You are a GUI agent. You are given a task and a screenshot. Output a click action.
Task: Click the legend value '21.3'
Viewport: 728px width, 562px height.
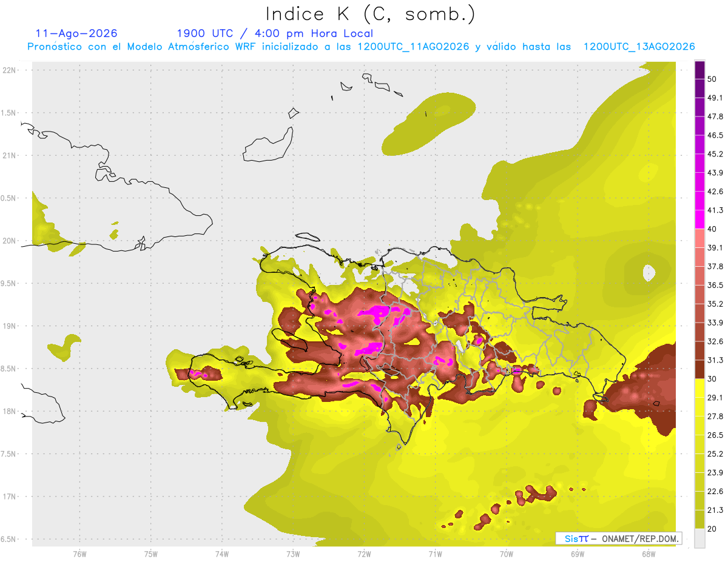click(x=715, y=510)
